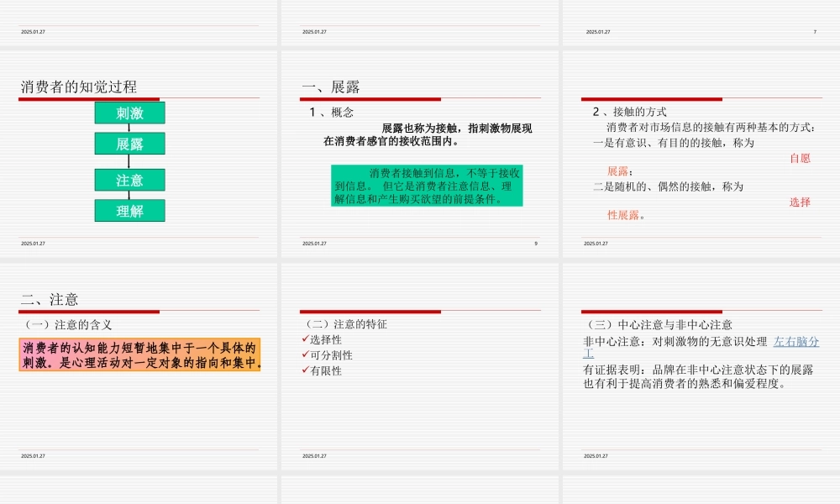Open the slide titled 二、注意
This screenshot has width=840, height=504.
[48, 297]
